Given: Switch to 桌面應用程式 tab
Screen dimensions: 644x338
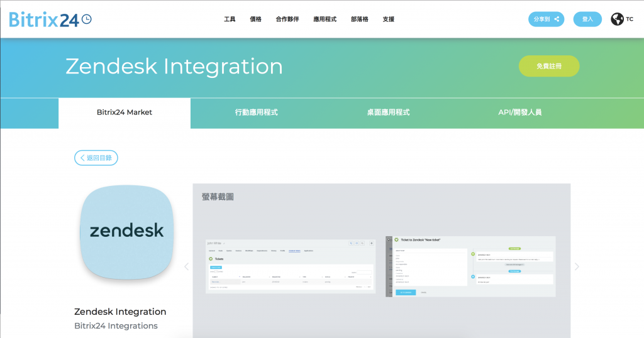Looking at the screenshot, I should [388, 112].
